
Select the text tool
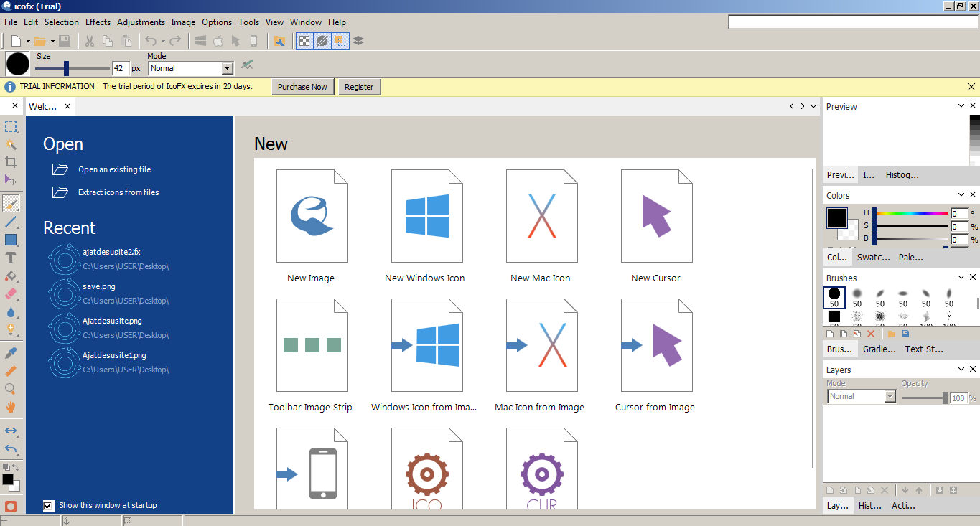(11, 258)
